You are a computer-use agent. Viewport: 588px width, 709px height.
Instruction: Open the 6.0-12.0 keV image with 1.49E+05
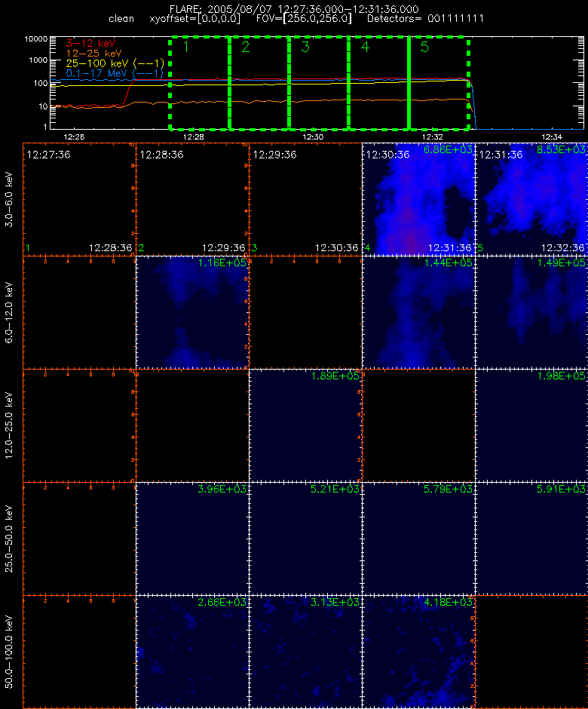pos(532,312)
